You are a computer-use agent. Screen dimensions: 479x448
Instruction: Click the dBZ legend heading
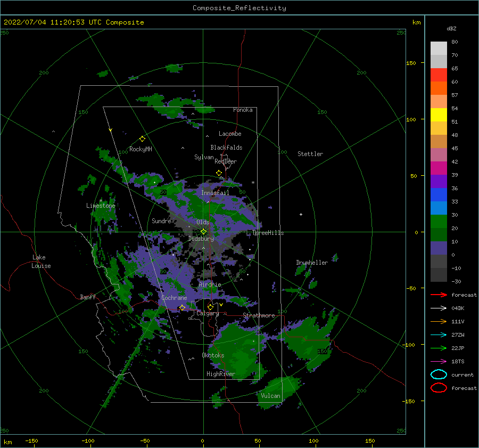coord(451,28)
